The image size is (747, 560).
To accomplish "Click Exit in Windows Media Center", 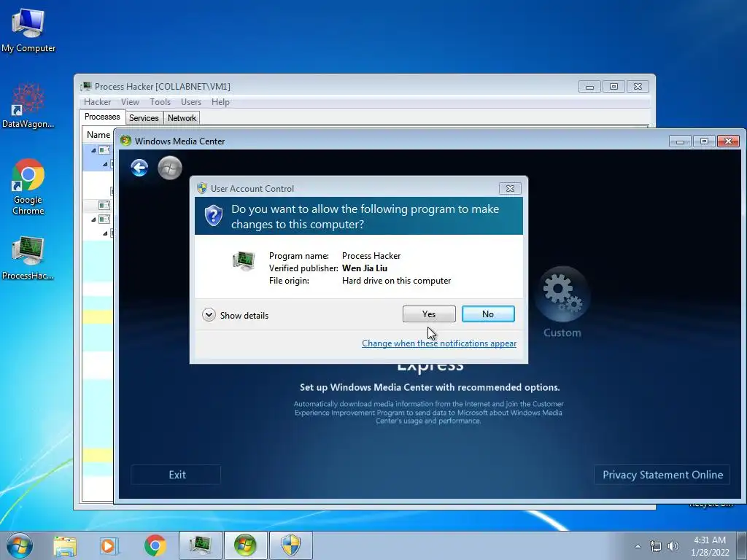I will (x=177, y=475).
